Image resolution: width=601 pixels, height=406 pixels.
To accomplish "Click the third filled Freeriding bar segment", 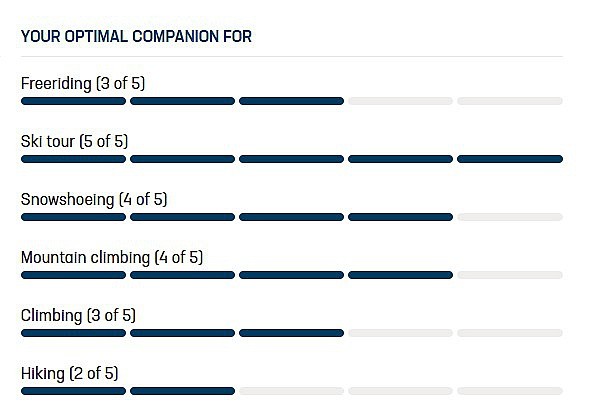I will pos(291,101).
